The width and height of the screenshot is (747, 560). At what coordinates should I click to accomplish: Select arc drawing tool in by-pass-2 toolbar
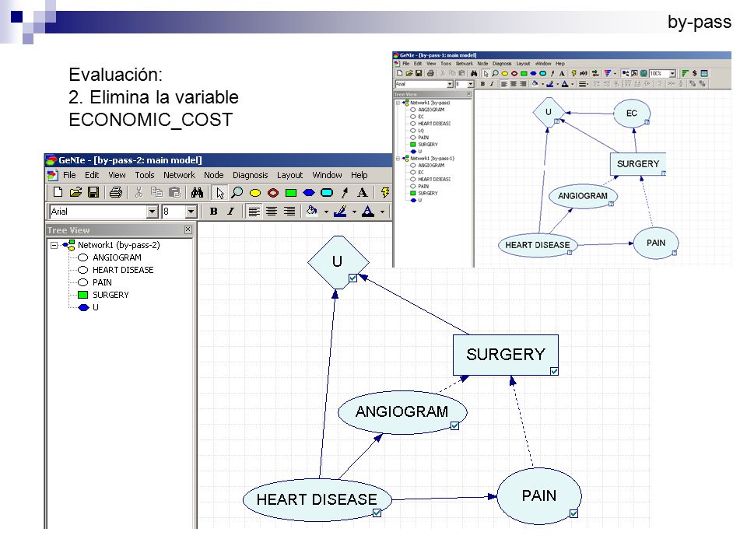pos(345,192)
